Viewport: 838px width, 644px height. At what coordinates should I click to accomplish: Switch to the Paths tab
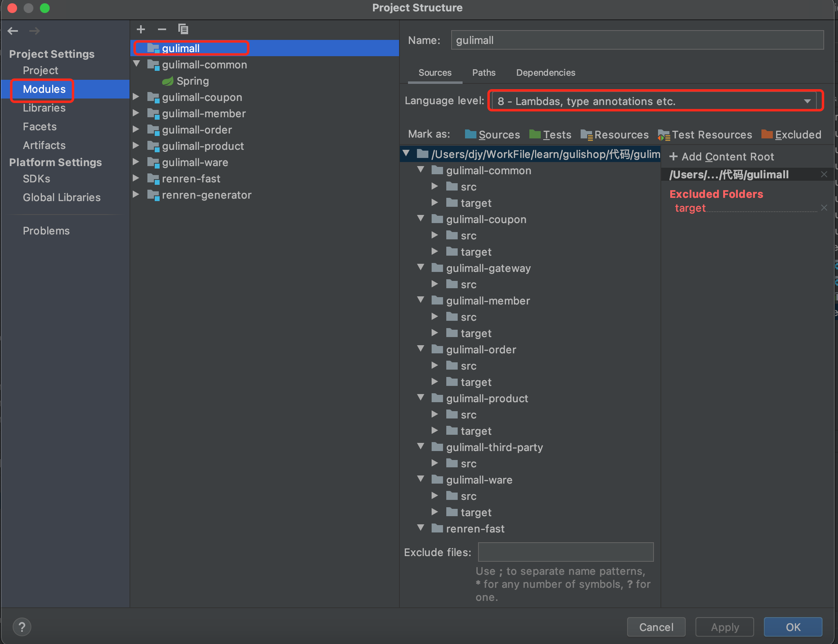pos(483,72)
